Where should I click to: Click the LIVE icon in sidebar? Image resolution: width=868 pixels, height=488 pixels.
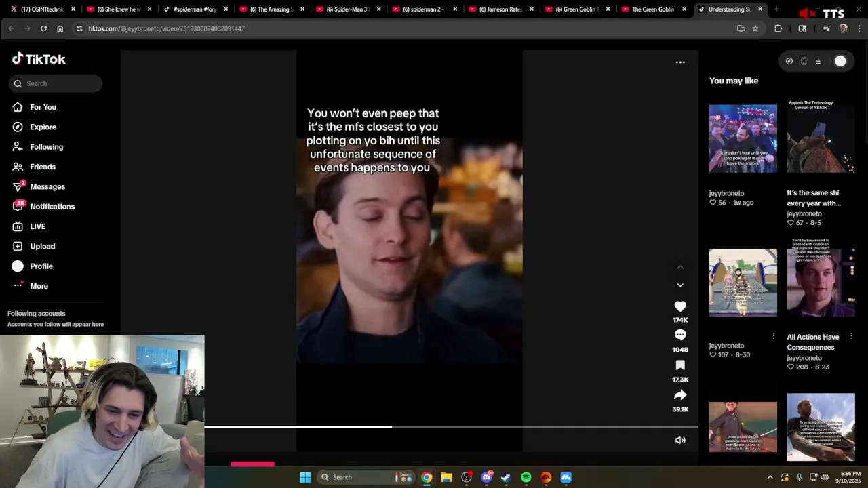pos(18,226)
